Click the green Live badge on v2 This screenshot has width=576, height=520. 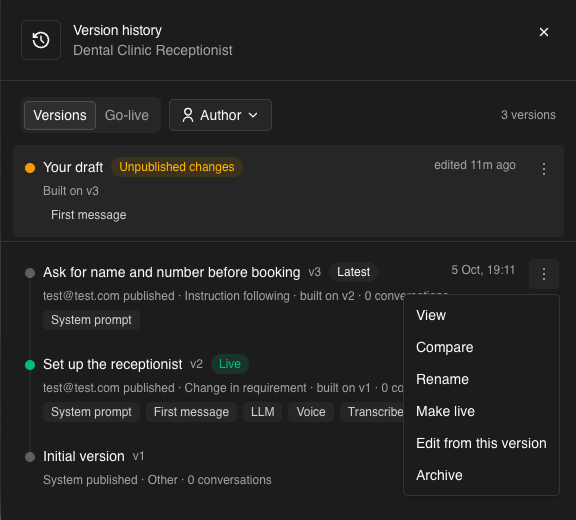coord(230,364)
